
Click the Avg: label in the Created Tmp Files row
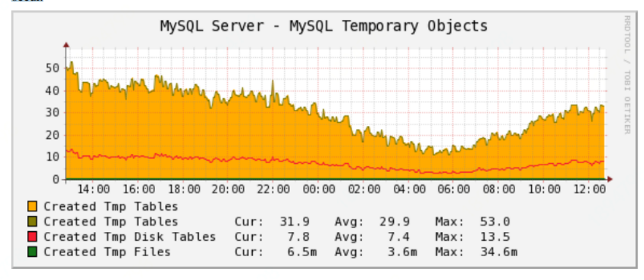350,252
